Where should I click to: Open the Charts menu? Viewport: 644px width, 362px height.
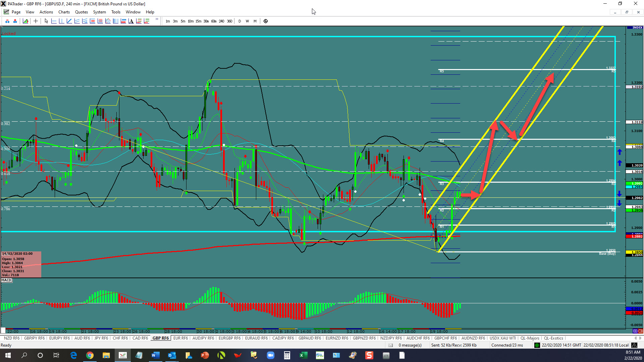64,12
